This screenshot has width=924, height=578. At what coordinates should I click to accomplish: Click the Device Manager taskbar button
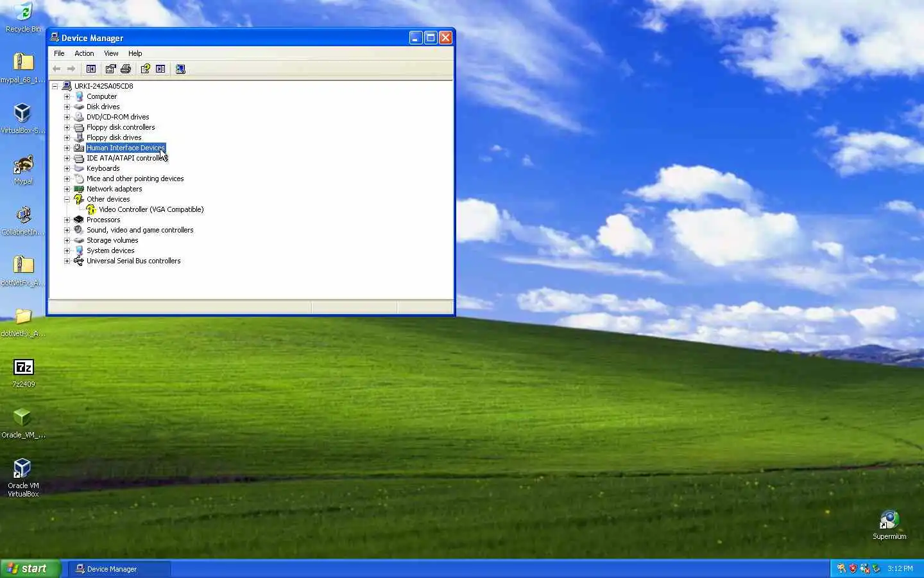tap(119, 569)
